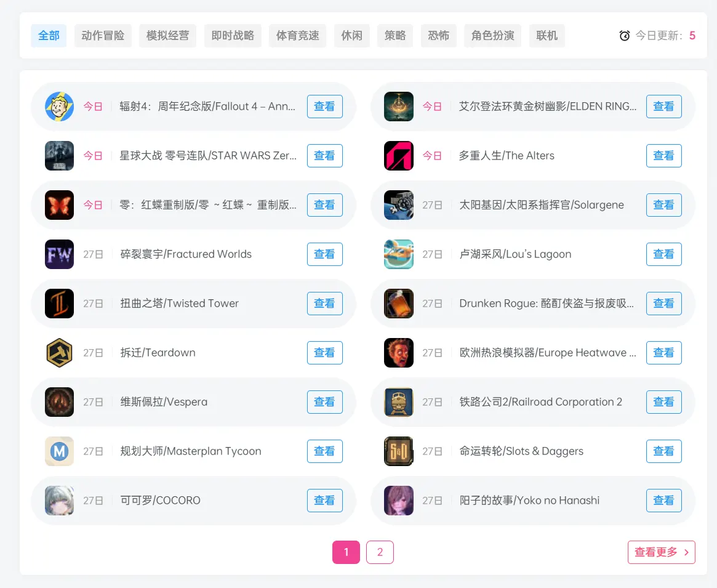Switch to the 策略 category tab

tap(395, 36)
